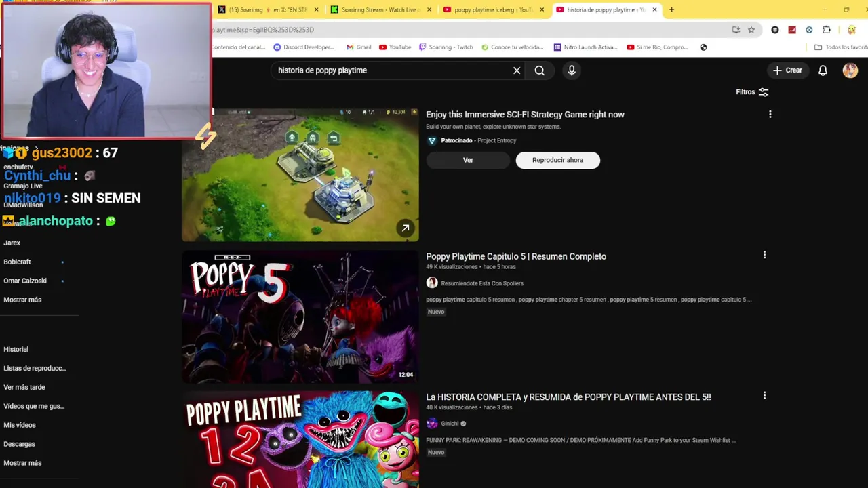Screen dimensions: 868x488
Task: Open the Gmail bookmark
Action: point(358,47)
